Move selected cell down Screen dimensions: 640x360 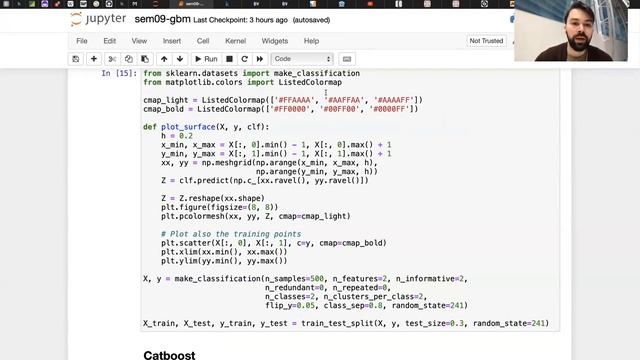point(180,59)
